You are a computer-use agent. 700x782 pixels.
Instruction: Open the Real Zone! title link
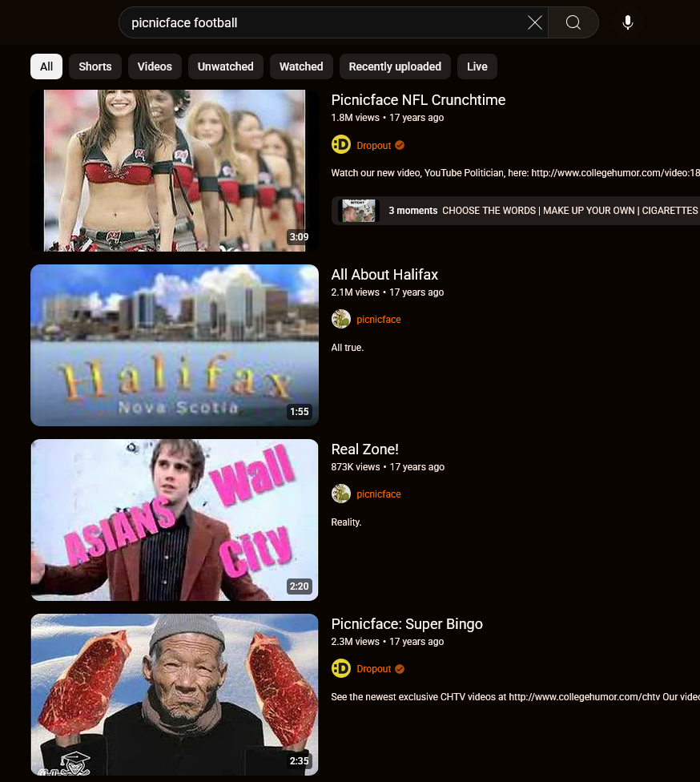pyautogui.click(x=365, y=449)
